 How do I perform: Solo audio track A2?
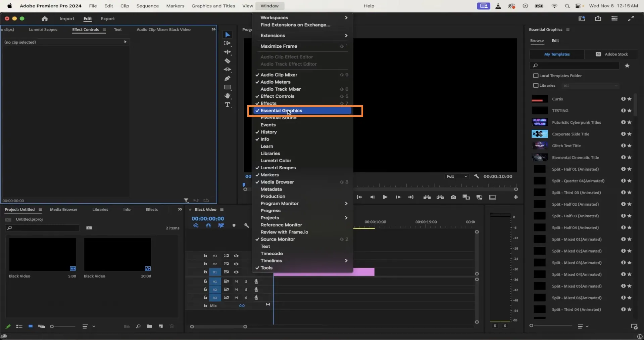click(246, 289)
